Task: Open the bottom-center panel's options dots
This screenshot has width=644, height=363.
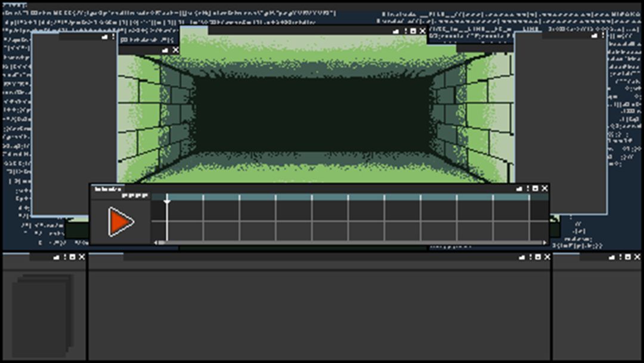Action: 530,257
